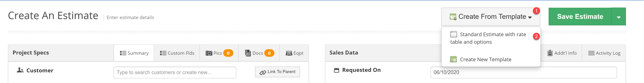Viewport: 644px width, 83px height.
Task: Open the Custom Flds tab
Action: pyautogui.click(x=177, y=53)
